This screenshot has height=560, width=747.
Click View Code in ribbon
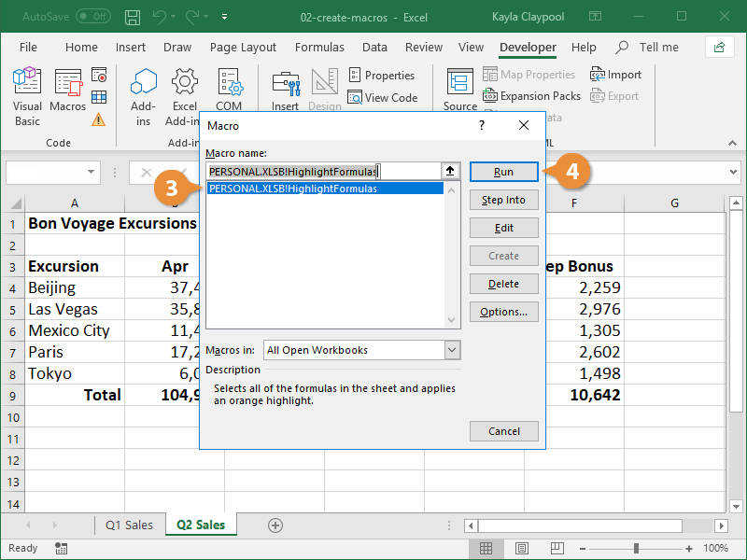pyautogui.click(x=383, y=97)
